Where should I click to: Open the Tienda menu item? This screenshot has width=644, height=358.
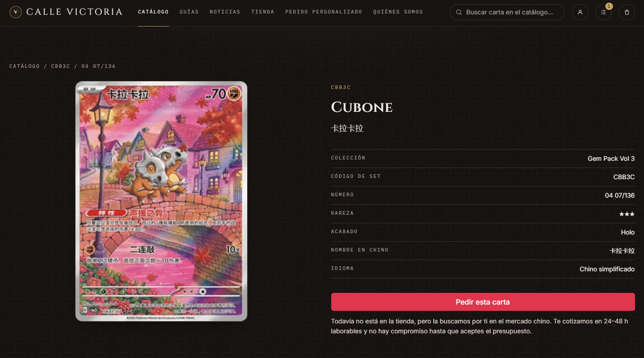(263, 12)
